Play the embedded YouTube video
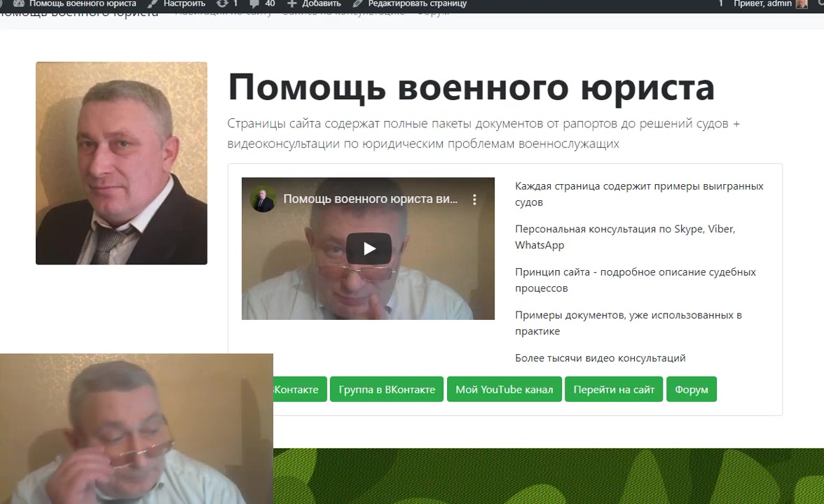This screenshot has width=824, height=504. [x=369, y=248]
